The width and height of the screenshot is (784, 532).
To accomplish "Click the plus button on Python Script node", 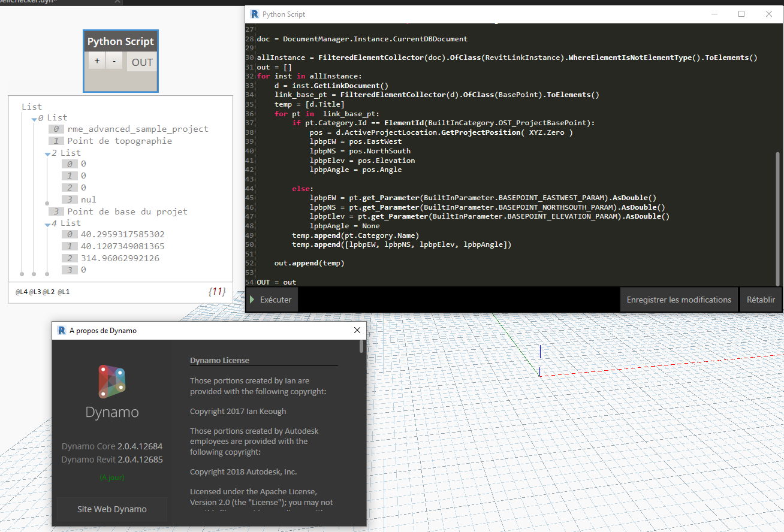I will tap(97, 61).
